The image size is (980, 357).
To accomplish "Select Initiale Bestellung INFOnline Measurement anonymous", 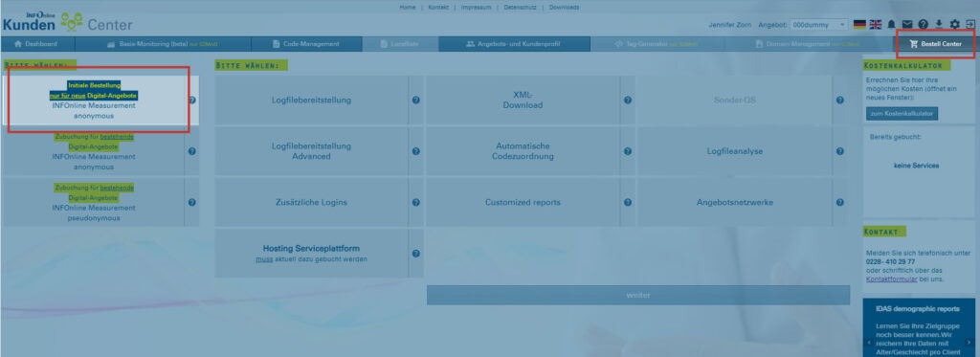I will tap(94, 100).
